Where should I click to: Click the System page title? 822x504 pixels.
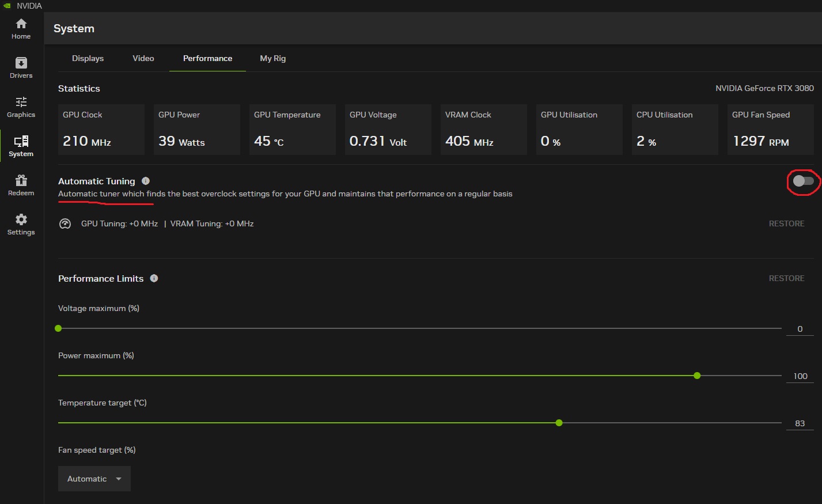(x=74, y=28)
